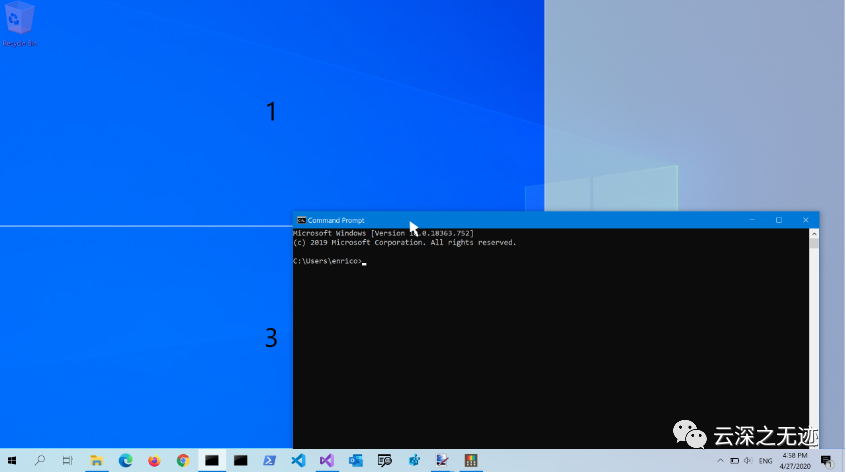Open the volume control tray icon
846x474 pixels.
click(748, 461)
